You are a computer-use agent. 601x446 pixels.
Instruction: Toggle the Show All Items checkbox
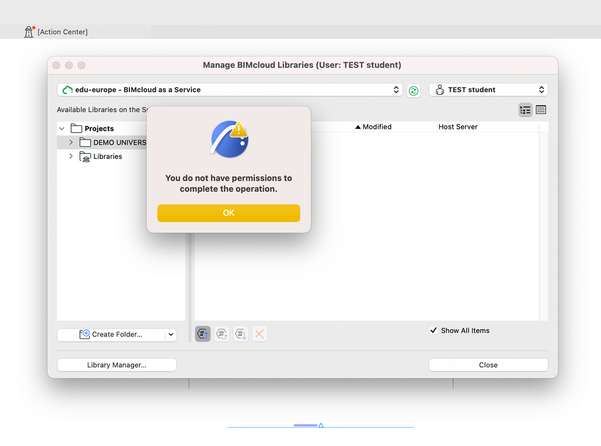pyautogui.click(x=433, y=330)
